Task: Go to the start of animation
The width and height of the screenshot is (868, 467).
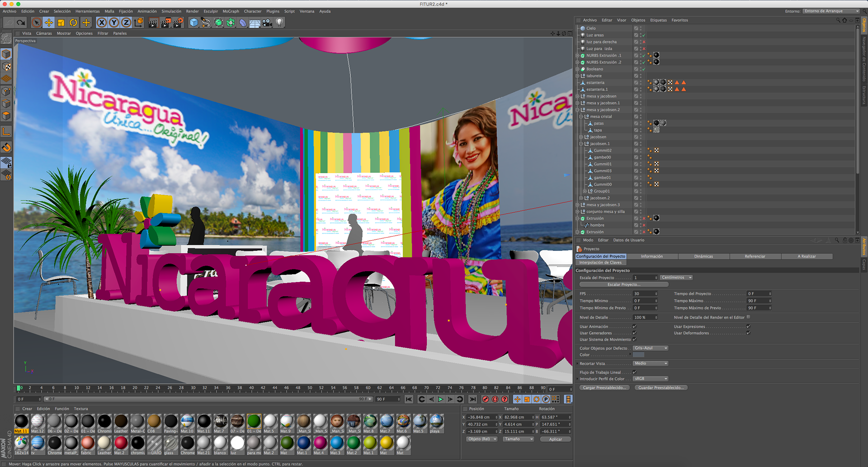Action: (x=409, y=399)
